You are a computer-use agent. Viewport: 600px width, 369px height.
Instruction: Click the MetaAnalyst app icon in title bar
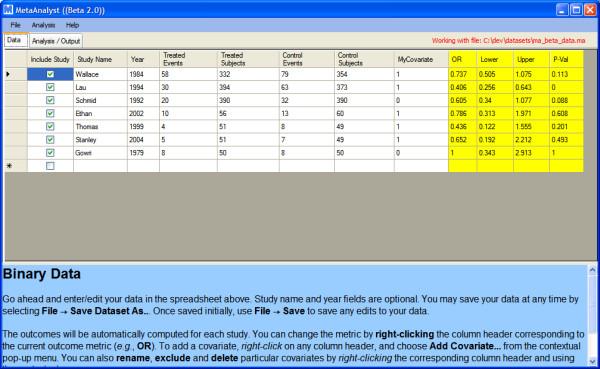(8, 10)
